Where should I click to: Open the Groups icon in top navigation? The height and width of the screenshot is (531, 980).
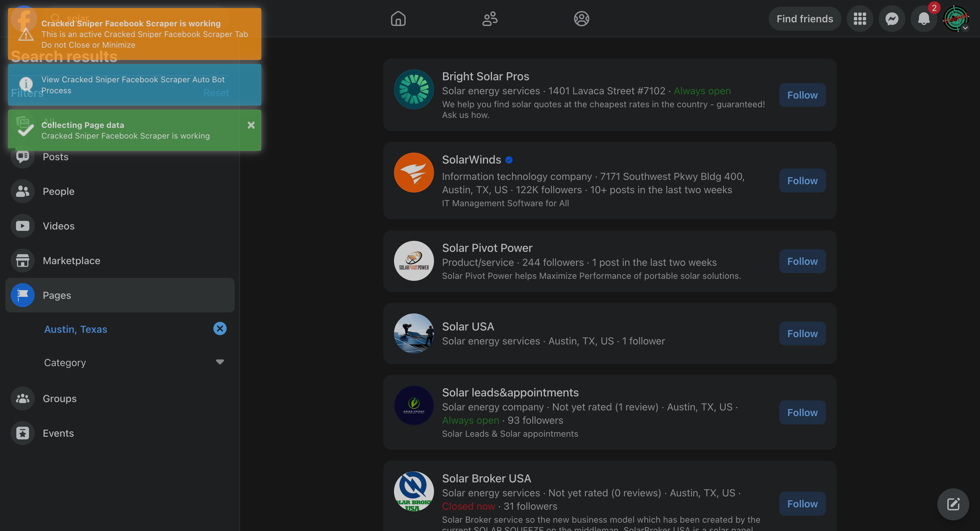click(581, 18)
